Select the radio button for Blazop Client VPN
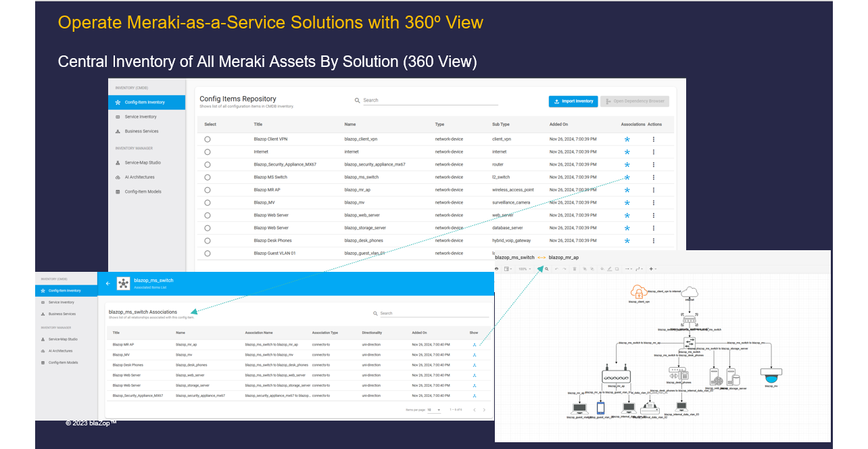Viewport: 868px width, 449px height. pyautogui.click(x=208, y=139)
